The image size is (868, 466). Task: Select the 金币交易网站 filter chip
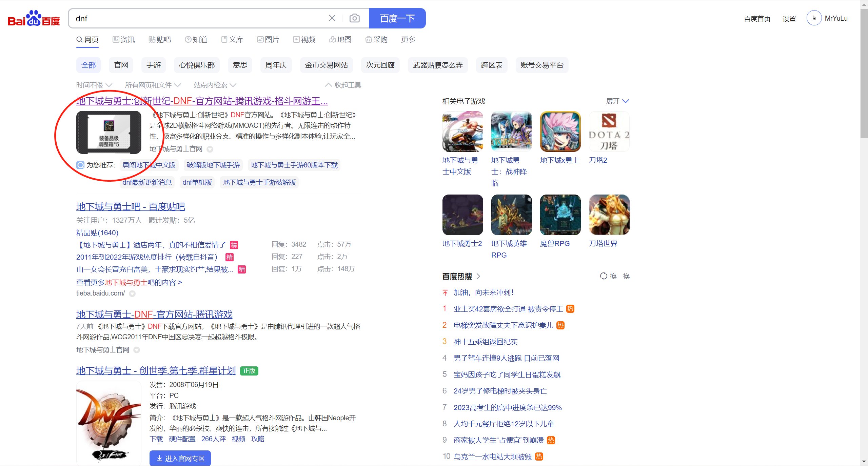[327, 65]
